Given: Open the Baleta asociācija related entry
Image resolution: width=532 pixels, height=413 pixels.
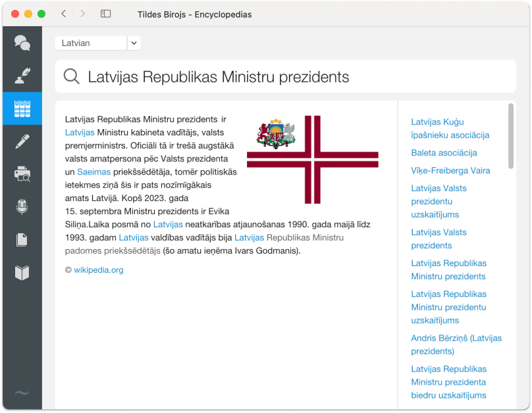Looking at the screenshot, I should (444, 153).
